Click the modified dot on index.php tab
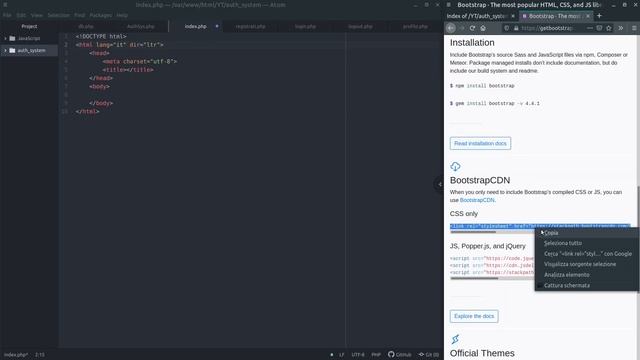This screenshot has width=640, height=360. (x=217, y=26)
